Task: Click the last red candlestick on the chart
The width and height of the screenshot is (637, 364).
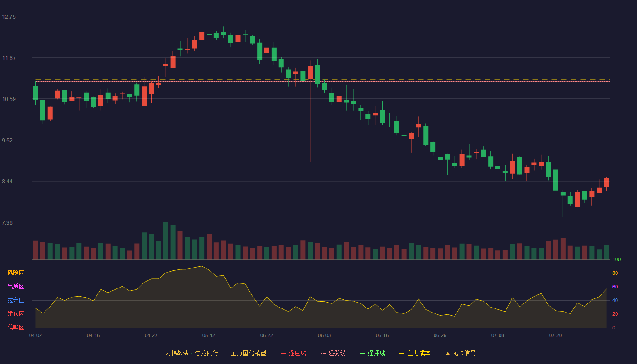Action: (x=606, y=182)
